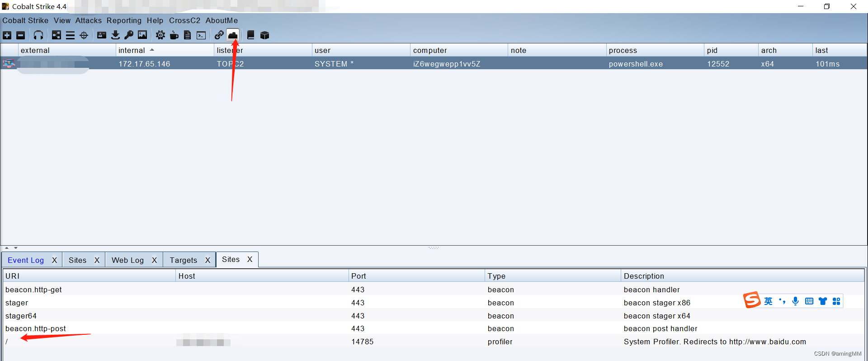
Task: Open Credentials via the ID card icon
Action: (x=102, y=35)
